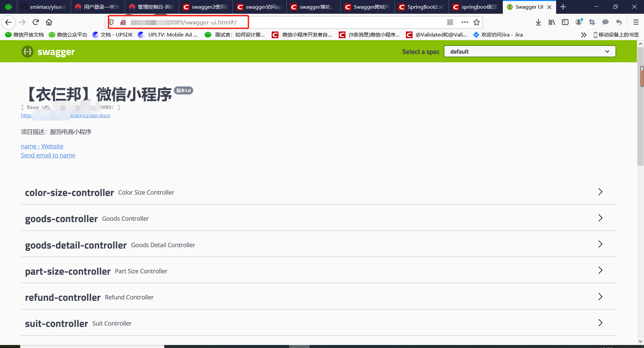Bookmark this page with the star icon
Image resolution: width=644 pixels, height=348 pixels.
tap(477, 22)
